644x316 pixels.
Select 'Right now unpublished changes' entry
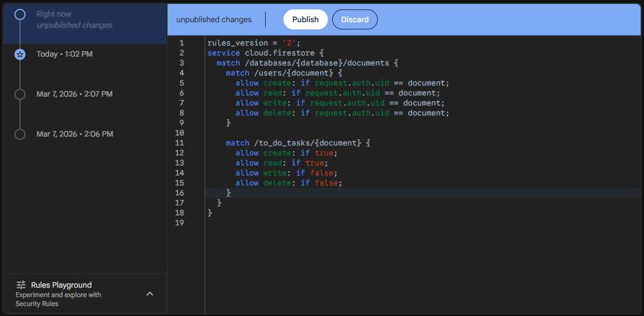[85, 23]
